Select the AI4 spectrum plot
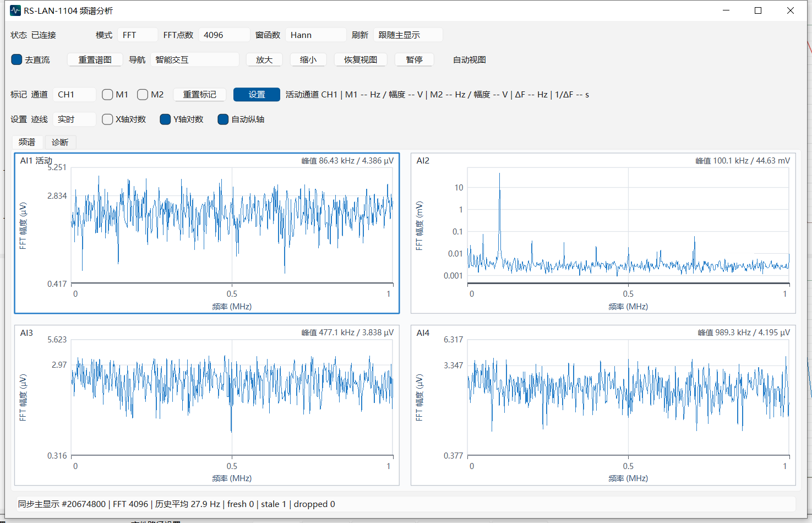Viewport: 812px width, 523px height. [x=603, y=405]
